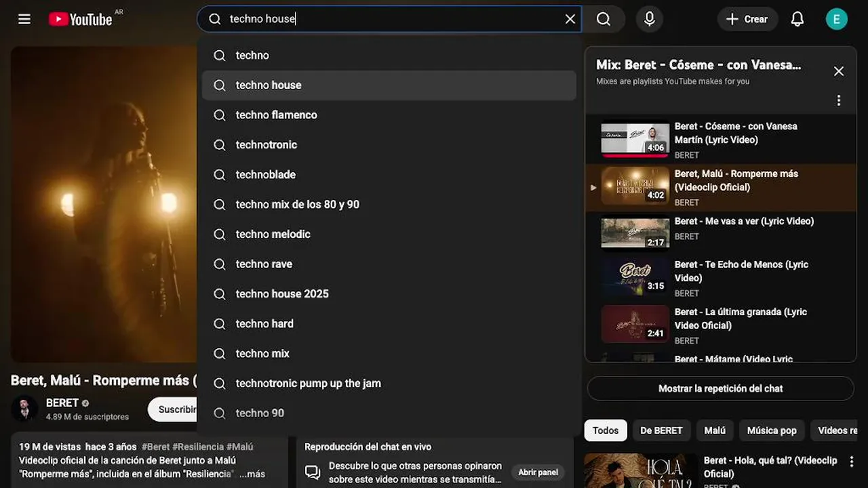The width and height of the screenshot is (868, 488).
Task: Open La última granada thumbnail
Action: (x=635, y=325)
